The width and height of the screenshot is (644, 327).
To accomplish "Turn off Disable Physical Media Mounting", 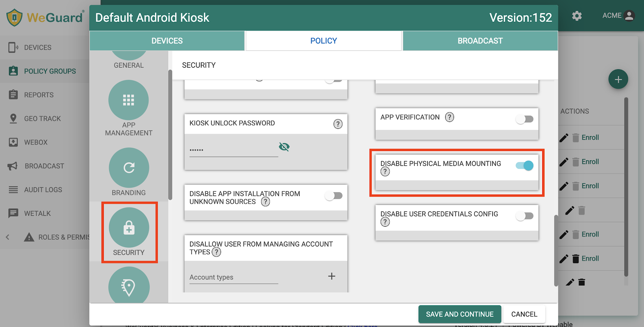I will (525, 166).
